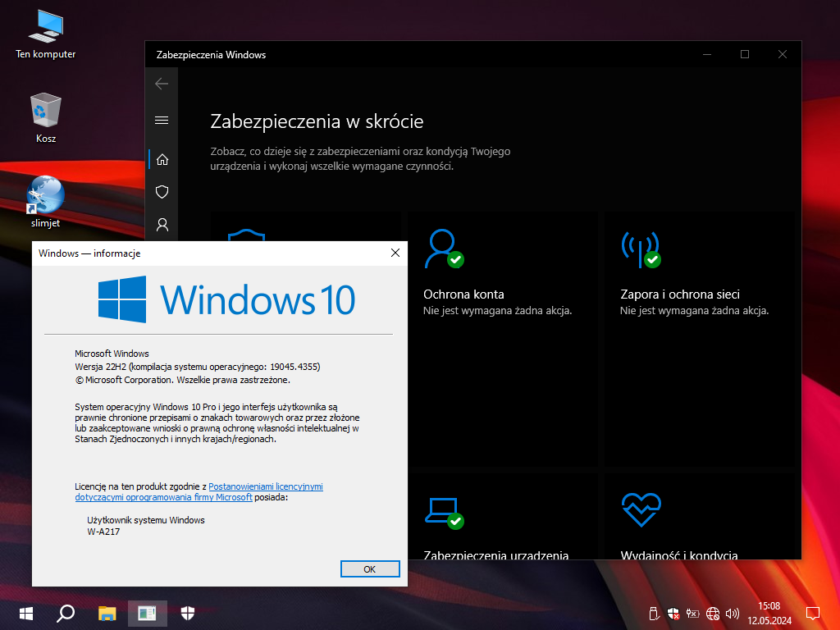Open the notification center icon
This screenshot has height=630, width=840.
813,613
